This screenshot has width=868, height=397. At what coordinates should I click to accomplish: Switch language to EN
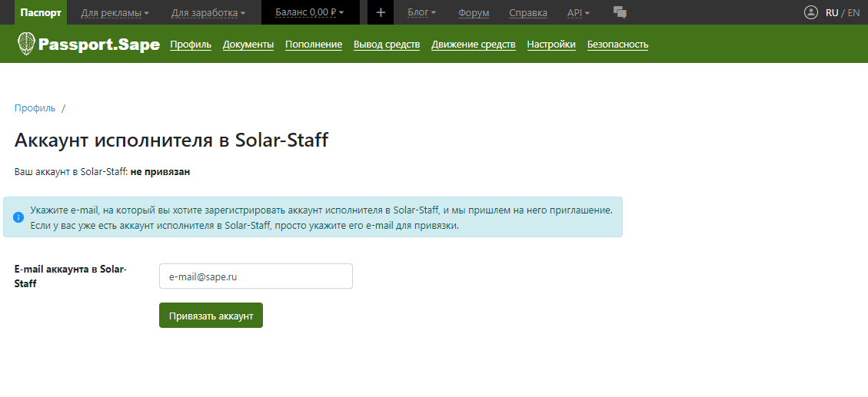pyautogui.click(x=853, y=13)
